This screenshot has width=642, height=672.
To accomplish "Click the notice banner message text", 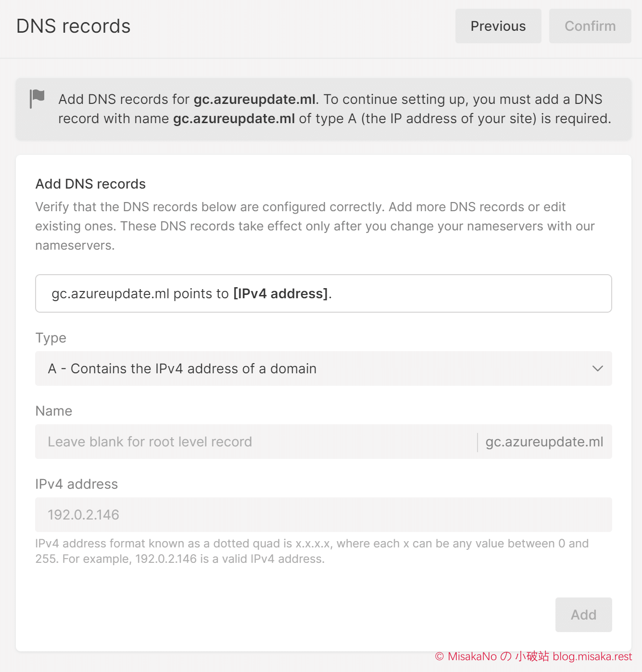I will 335,109.
